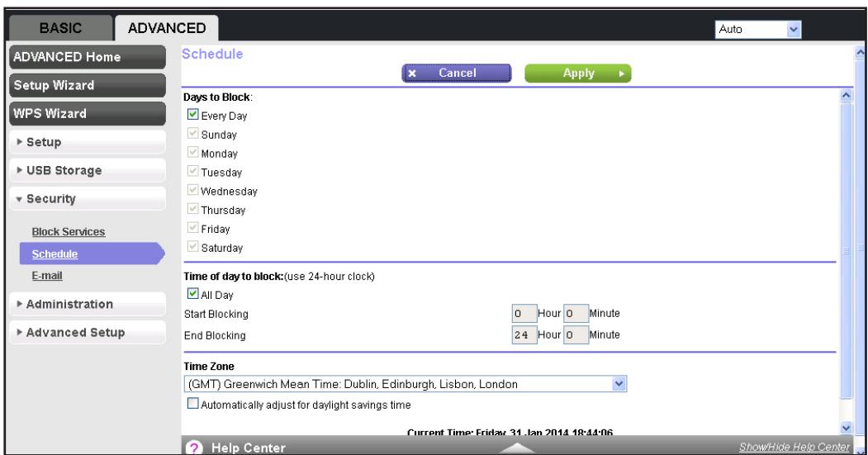Open ADVANCED Home
The width and height of the screenshot is (868, 455).
pyautogui.click(x=88, y=57)
